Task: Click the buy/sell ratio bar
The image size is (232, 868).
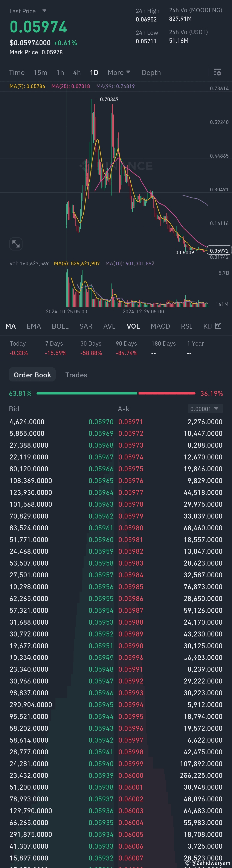Action: coord(116,393)
